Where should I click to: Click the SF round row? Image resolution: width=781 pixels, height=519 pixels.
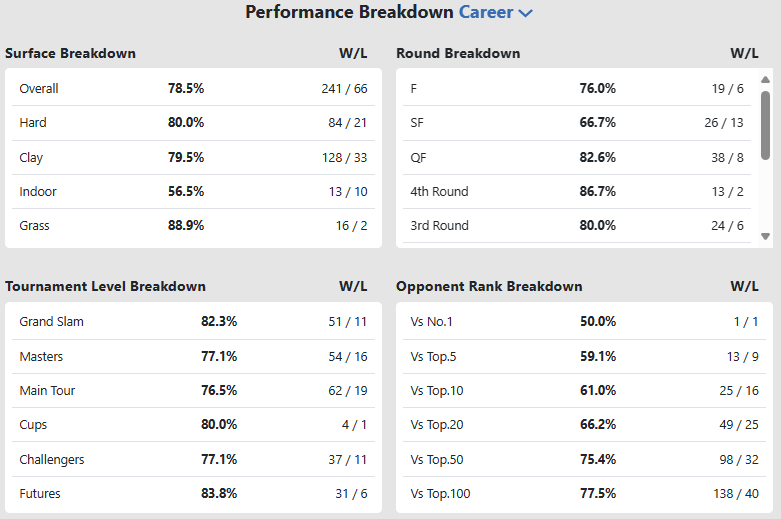[x=577, y=122]
